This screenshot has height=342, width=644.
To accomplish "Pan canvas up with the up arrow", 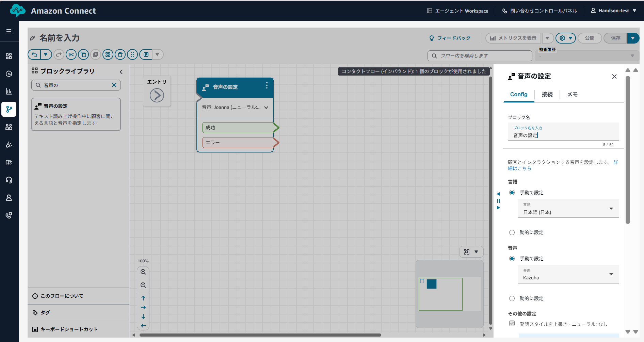I will (x=143, y=298).
